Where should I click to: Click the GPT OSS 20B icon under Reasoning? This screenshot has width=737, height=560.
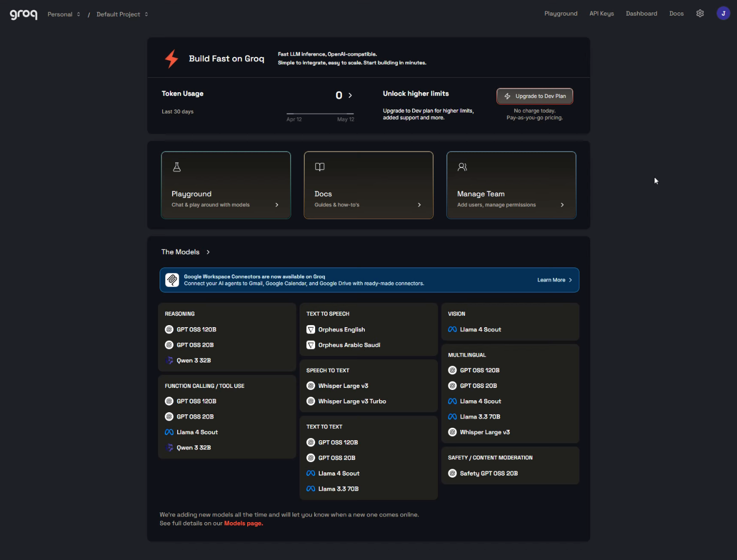(169, 345)
